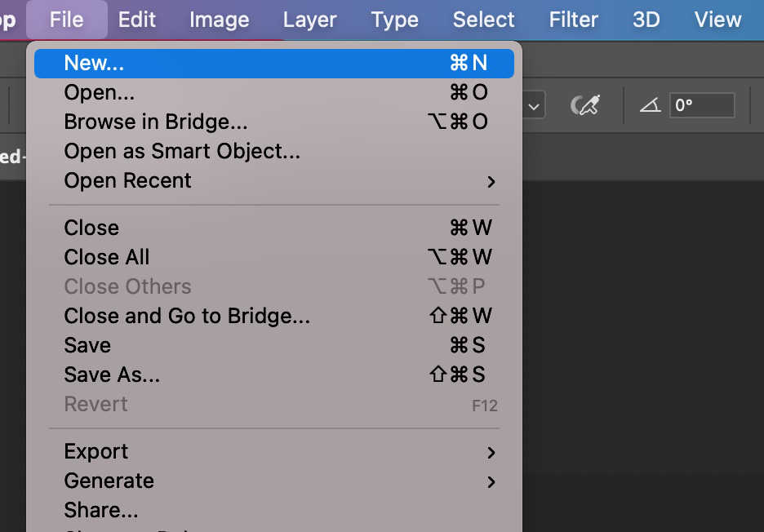Open the 3D menu
The height and width of the screenshot is (532, 764).
coord(646,20)
